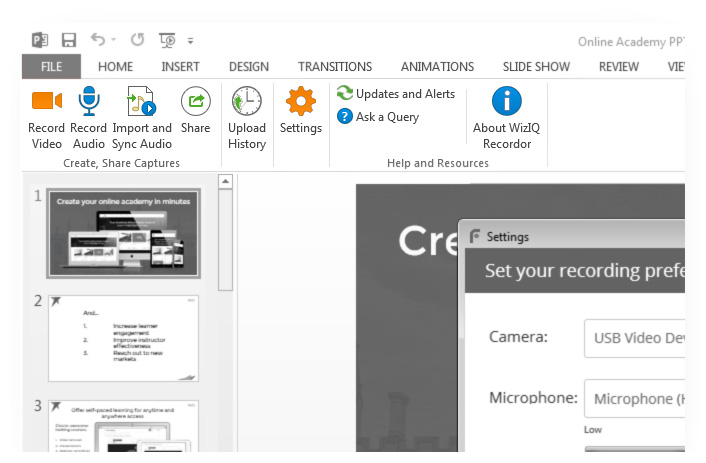Switch to the TRANSITIONS ribbon tab

click(334, 67)
